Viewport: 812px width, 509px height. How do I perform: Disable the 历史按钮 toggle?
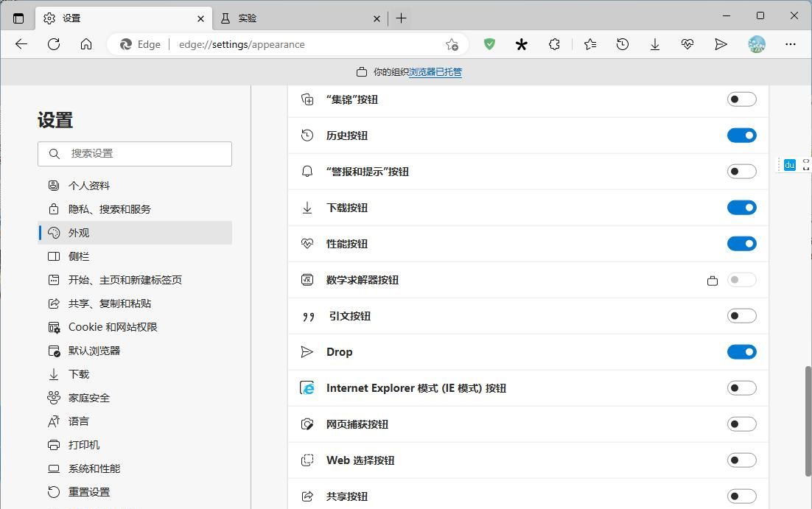[741, 136]
